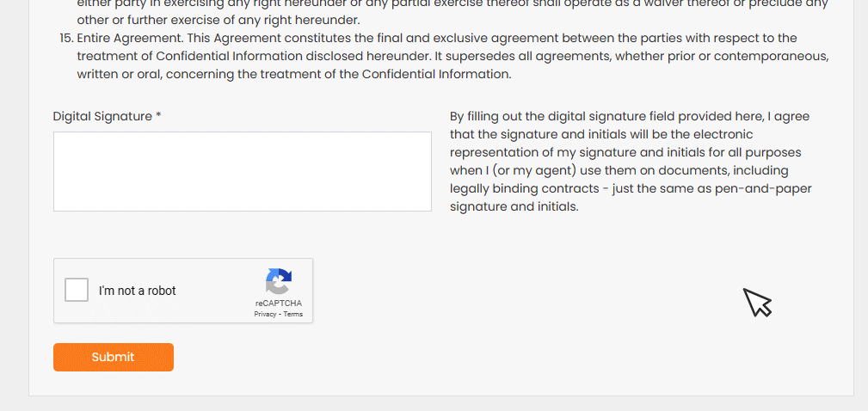868x411 pixels.
Task: Check the "I'm not a robot" checkbox
Action: point(77,291)
